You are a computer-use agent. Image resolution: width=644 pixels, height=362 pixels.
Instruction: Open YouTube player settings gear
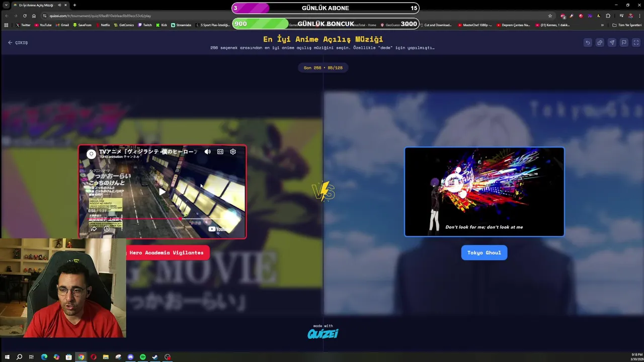click(233, 152)
